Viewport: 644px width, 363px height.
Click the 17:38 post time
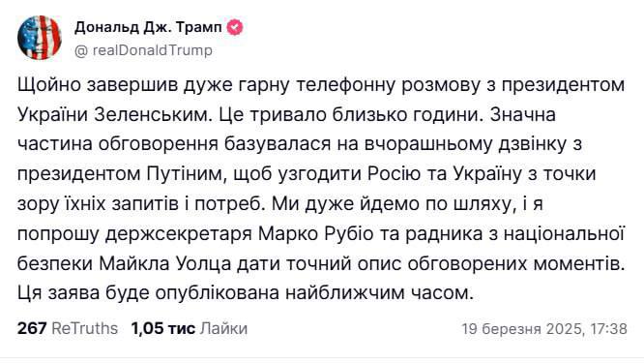[608, 329]
